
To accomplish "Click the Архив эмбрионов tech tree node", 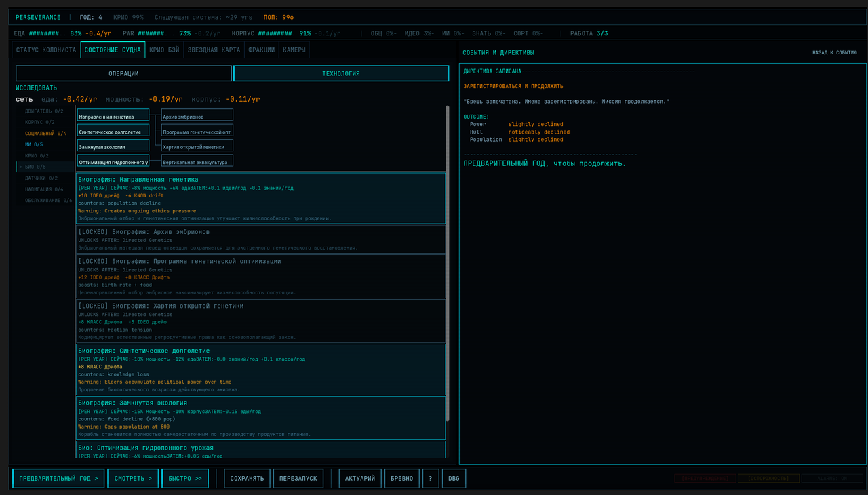I will pos(197,115).
